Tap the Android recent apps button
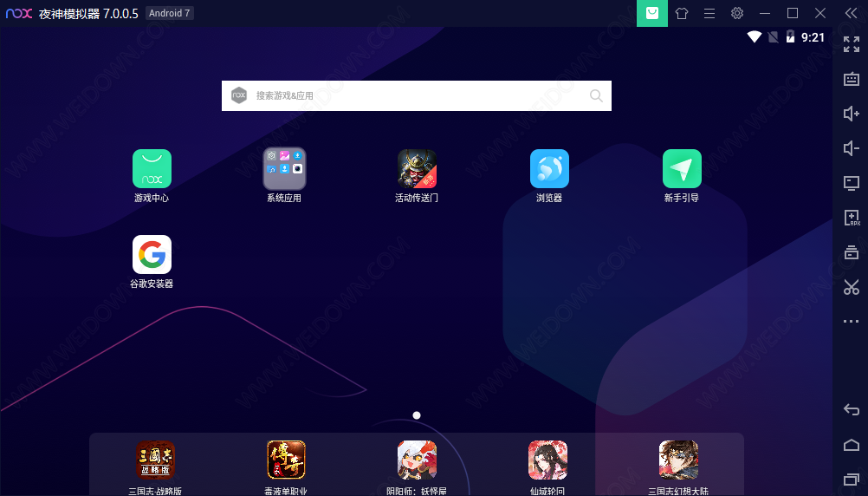 point(852,480)
